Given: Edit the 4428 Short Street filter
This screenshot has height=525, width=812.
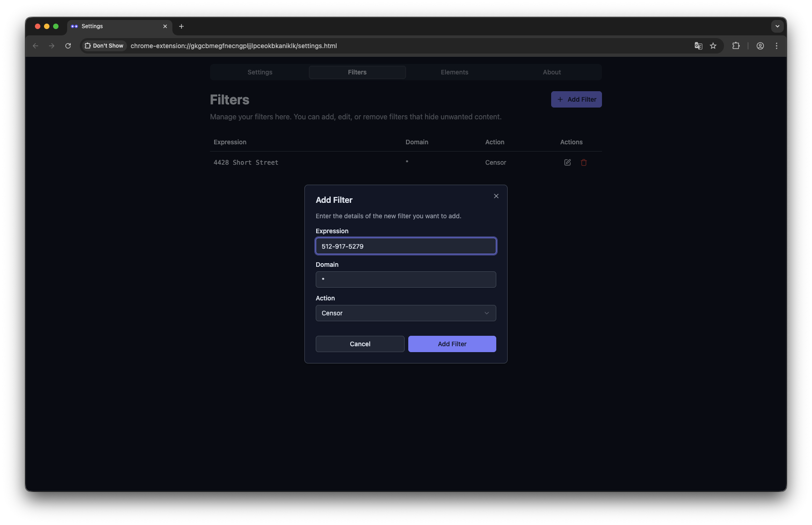Looking at the screenshot, I should (567, 162).
